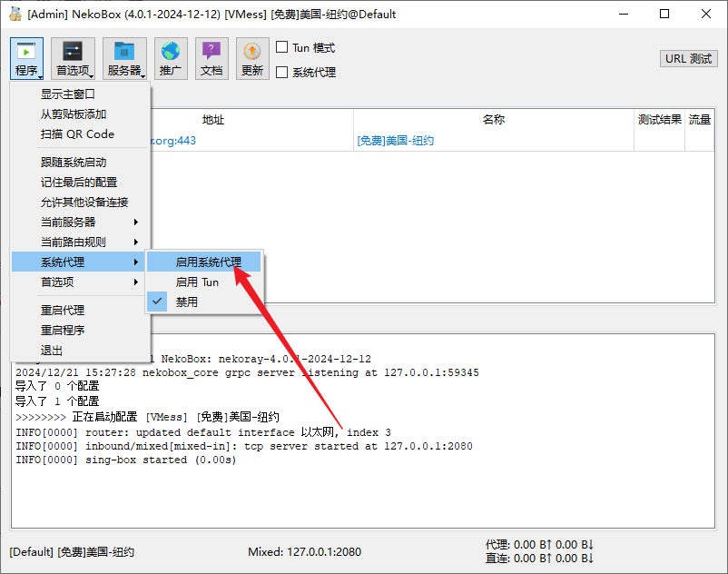Click the 地址 column header
Viewport: 728px width, 574px height.
[213, 120]
